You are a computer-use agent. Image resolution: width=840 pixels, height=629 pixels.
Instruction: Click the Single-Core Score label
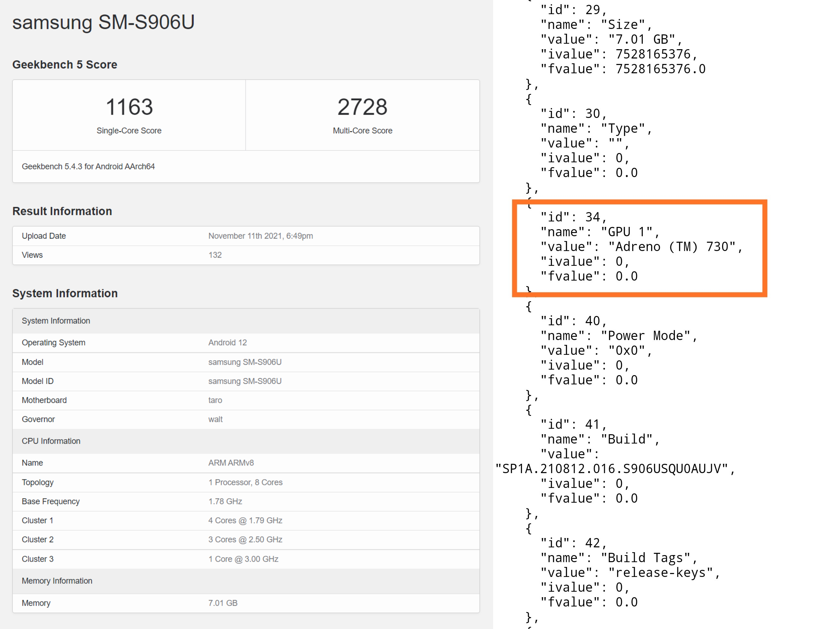[129, 131]
